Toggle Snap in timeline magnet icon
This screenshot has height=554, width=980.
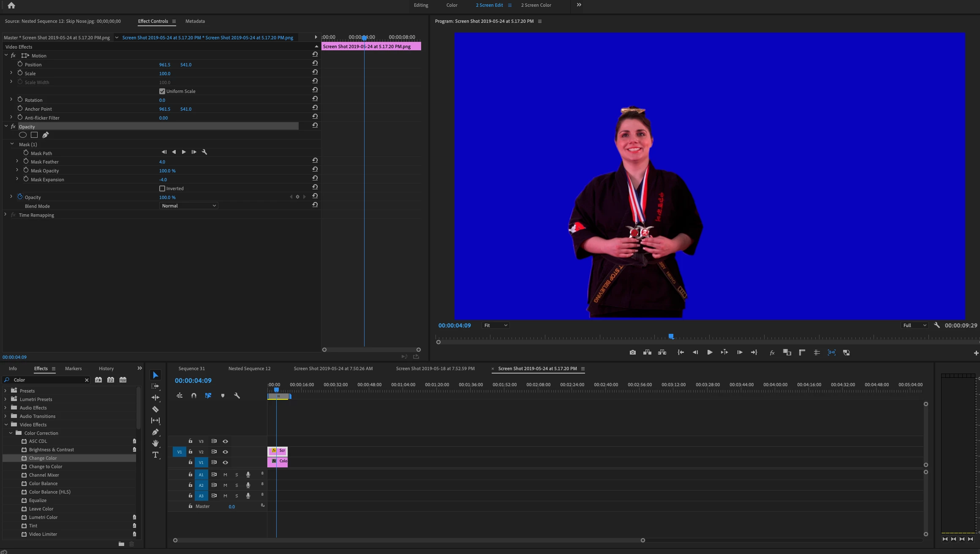[194, 396]
